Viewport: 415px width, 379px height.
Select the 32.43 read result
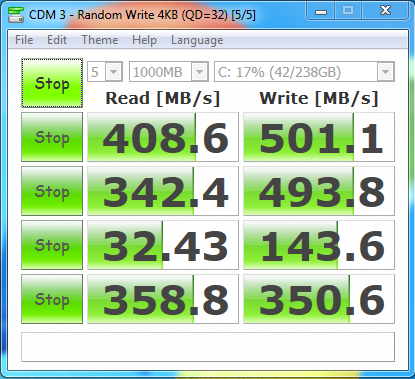163,245
